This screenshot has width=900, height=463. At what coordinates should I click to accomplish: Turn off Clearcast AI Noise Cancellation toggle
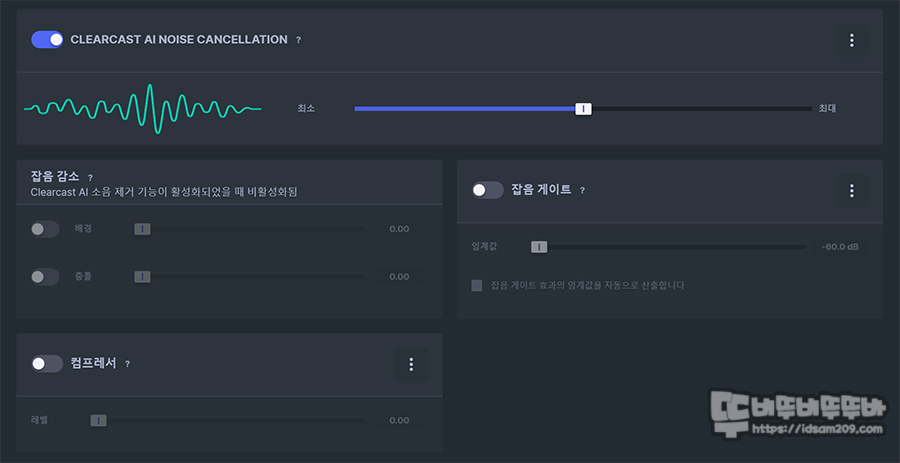pyautogui.click(x=47, y=40)
